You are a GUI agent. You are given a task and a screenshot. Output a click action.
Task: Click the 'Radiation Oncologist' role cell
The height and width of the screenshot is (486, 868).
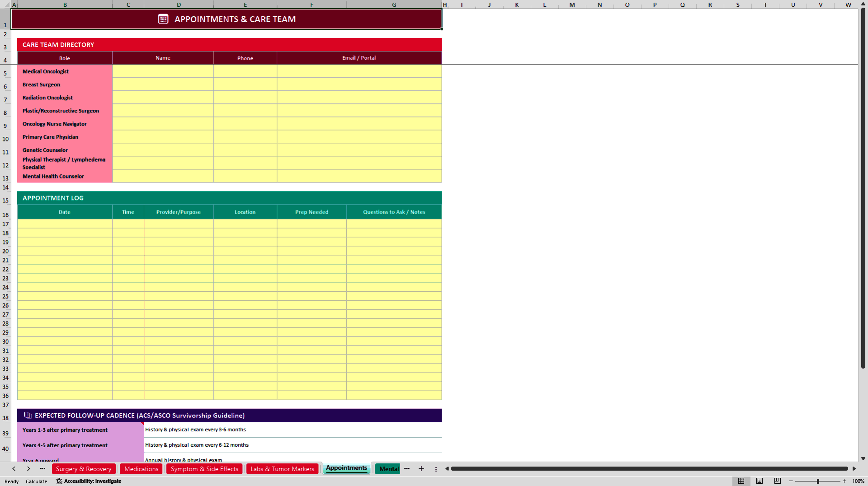coord(65,98)
